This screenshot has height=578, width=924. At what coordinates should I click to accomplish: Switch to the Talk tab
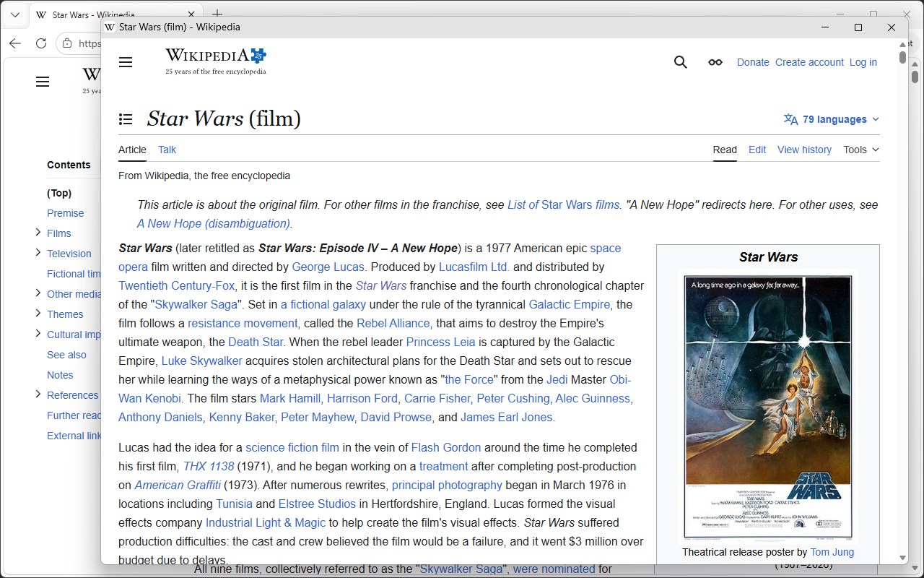(x=167, y=150)
